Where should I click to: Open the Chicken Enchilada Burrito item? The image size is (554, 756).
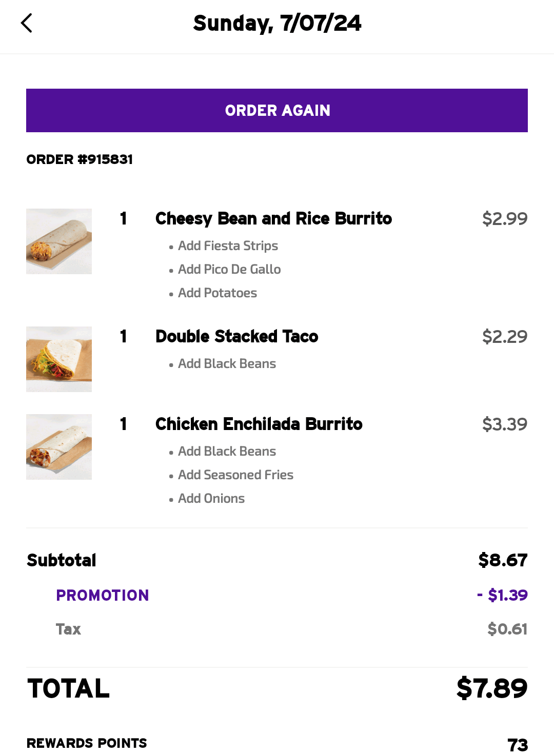tap(259, 424)
